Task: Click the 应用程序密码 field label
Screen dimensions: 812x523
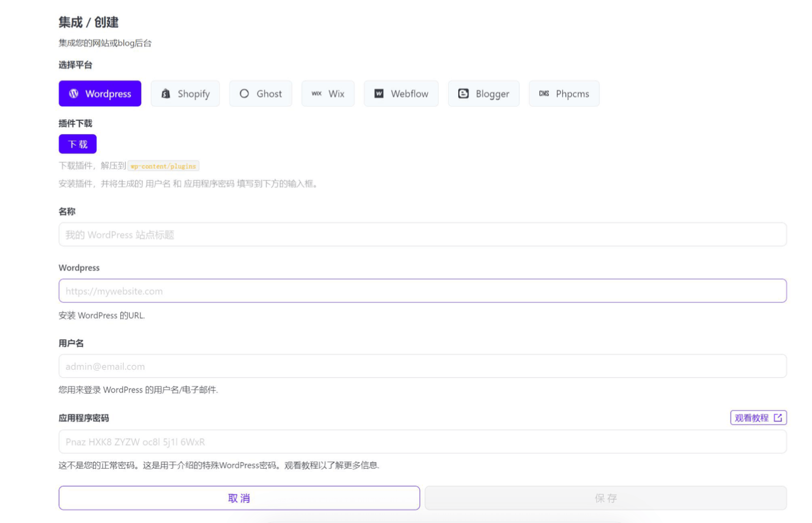Action: coord(84,418)
